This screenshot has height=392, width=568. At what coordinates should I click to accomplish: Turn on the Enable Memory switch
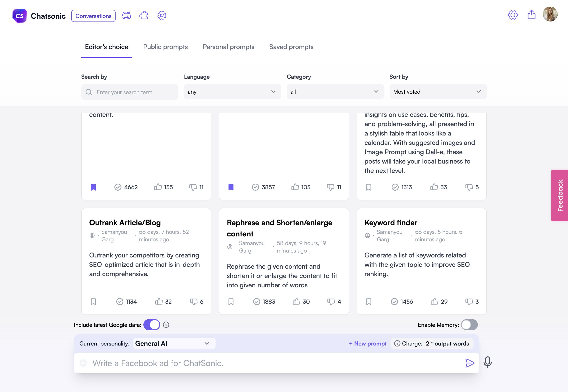[469, 325]
